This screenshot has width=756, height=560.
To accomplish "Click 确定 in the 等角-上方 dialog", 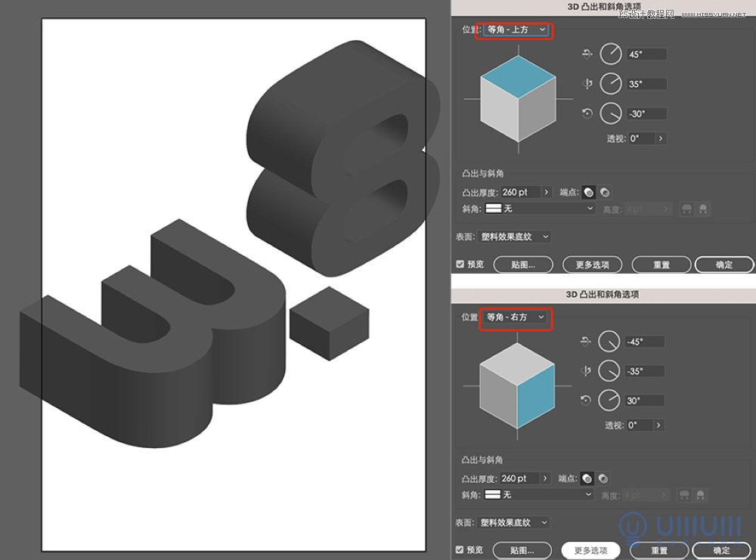I will pos(723,265).
